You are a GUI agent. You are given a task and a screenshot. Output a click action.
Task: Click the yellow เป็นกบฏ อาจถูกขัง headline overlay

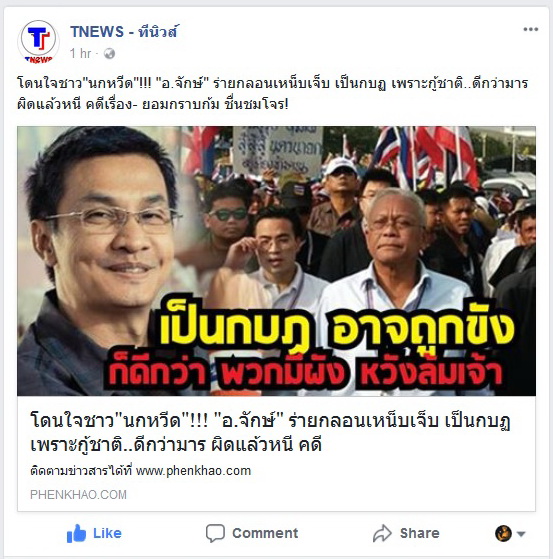[337, 329]
